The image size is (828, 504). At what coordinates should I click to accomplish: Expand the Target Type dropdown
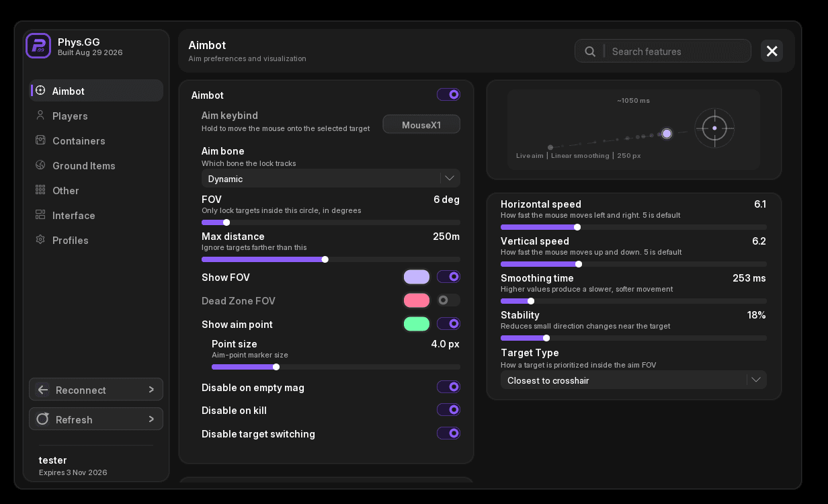[x=633, y=380]
